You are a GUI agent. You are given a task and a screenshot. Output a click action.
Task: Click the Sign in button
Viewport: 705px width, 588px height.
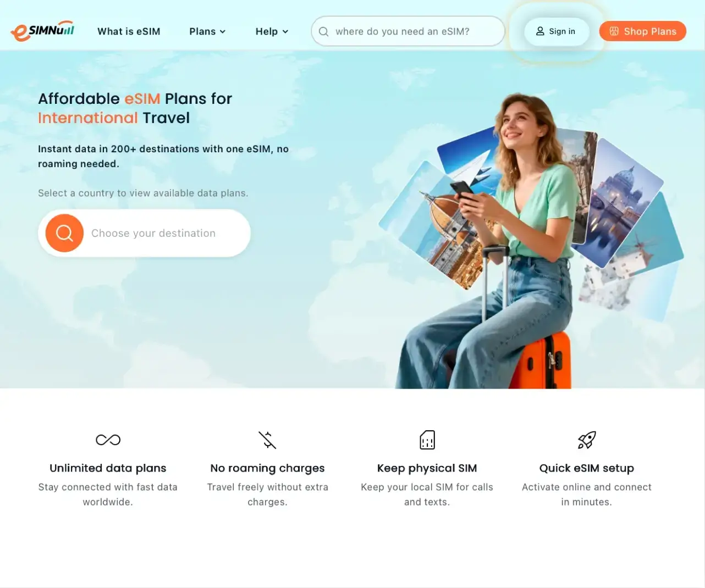557,31
